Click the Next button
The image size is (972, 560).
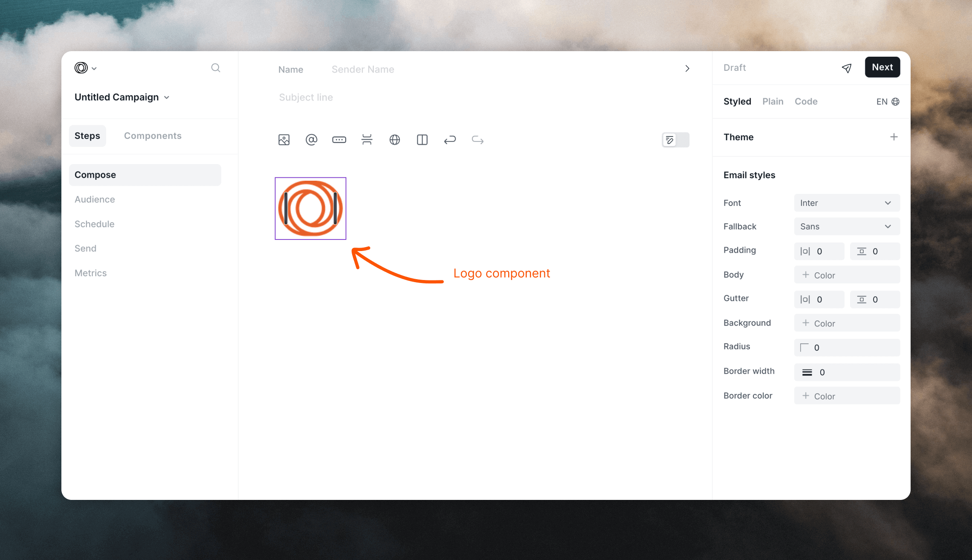click(882, 67)
